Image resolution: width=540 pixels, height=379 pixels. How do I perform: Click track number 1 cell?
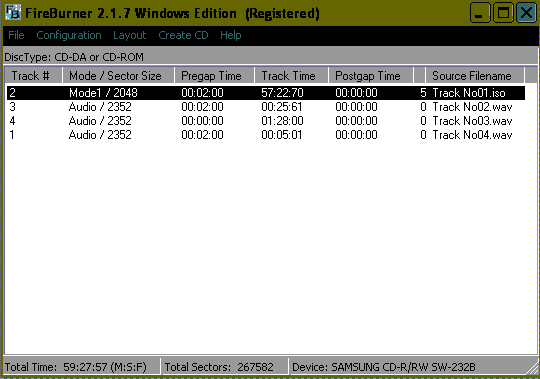click(x=12, y=135)
